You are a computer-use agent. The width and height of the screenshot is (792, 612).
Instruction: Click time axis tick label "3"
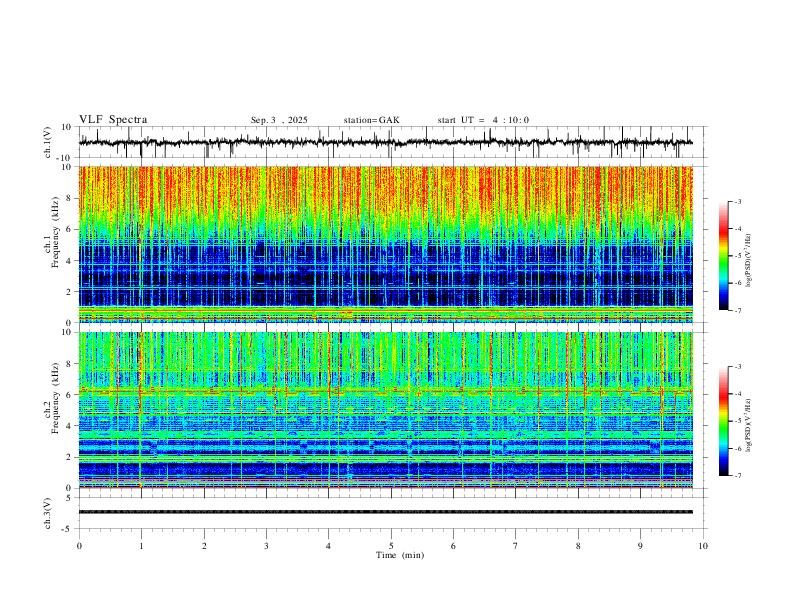tap(266, 546)
